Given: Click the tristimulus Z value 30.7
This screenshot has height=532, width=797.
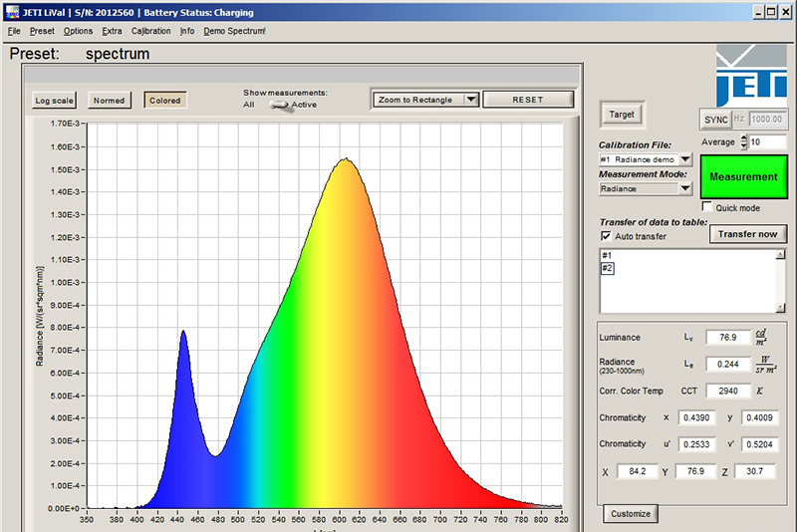Looking at the screenshot, I should pyautogui.click(x=755, y=471).
